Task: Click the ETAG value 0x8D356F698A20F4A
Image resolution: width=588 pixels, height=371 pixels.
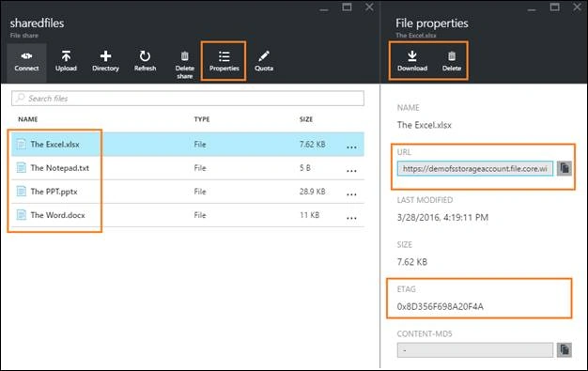Action: point(441,306)
